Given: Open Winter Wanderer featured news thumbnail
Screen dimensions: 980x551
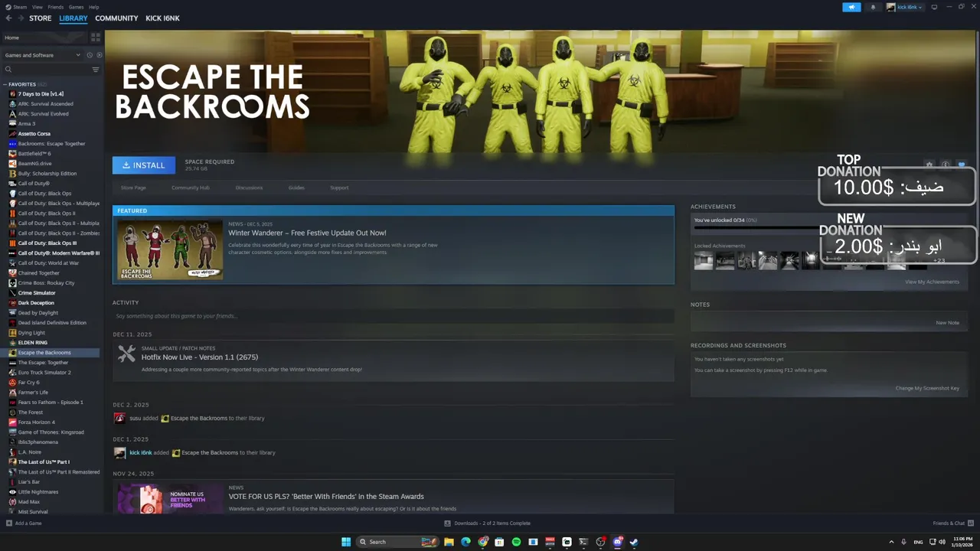Looking at the screenshot, I should click(x=170, y=250).
